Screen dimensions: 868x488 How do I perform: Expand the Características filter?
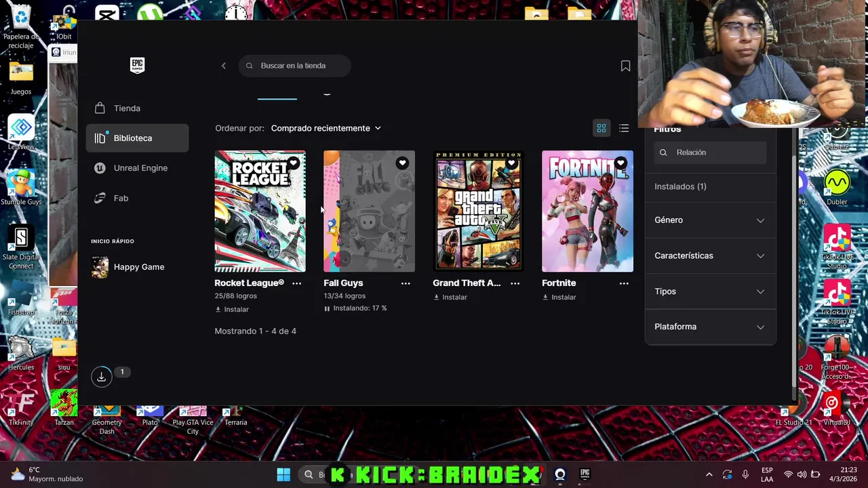710,256
